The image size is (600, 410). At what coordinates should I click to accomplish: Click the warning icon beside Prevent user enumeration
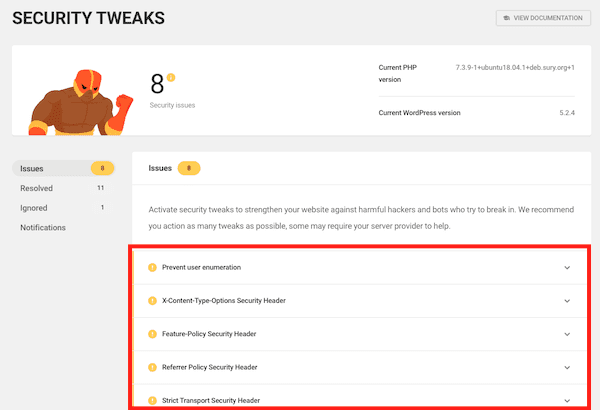152,267
